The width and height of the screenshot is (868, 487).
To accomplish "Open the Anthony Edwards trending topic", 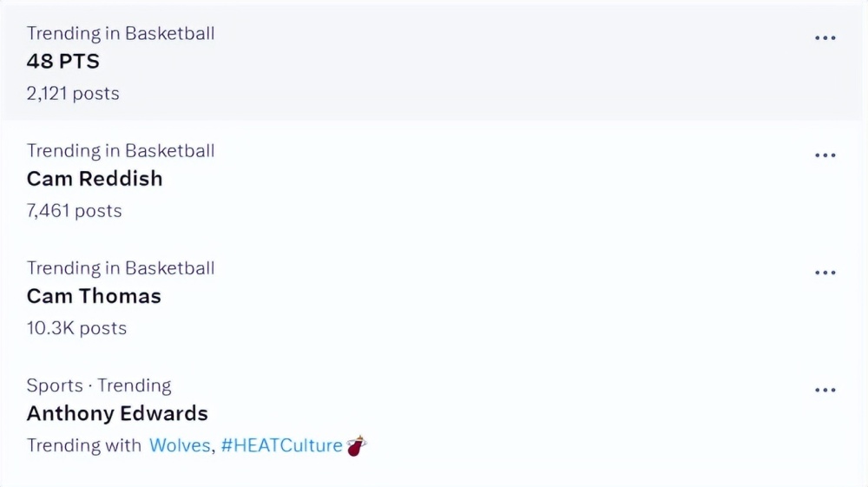I will [x=117, y=413].
